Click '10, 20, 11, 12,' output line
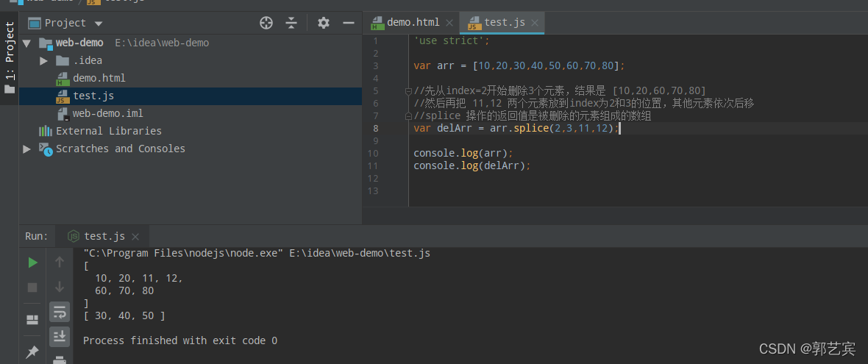 pos(139,278)
